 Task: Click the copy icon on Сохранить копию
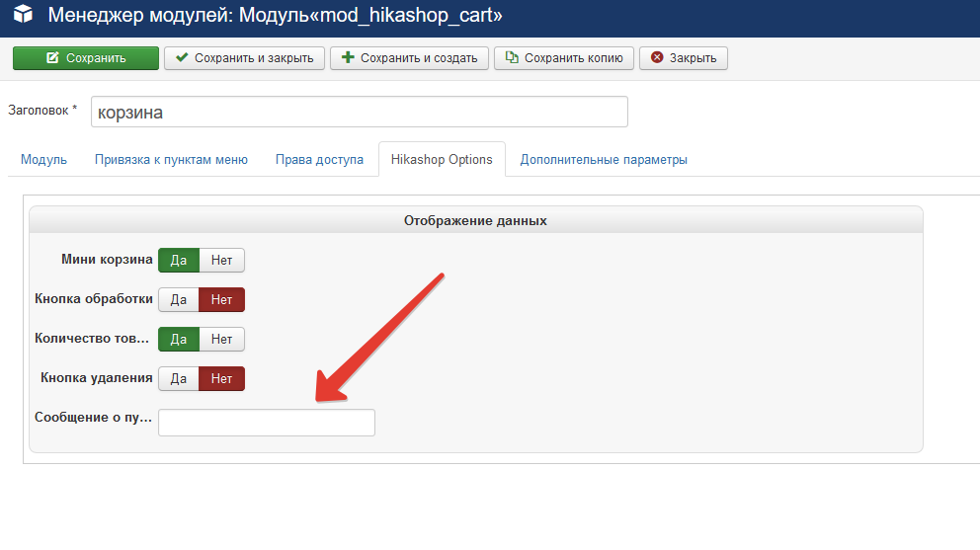[512, 57]
